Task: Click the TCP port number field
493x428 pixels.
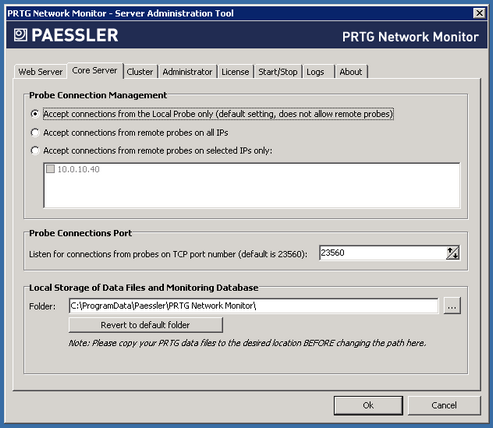Action: click(383, 253)
